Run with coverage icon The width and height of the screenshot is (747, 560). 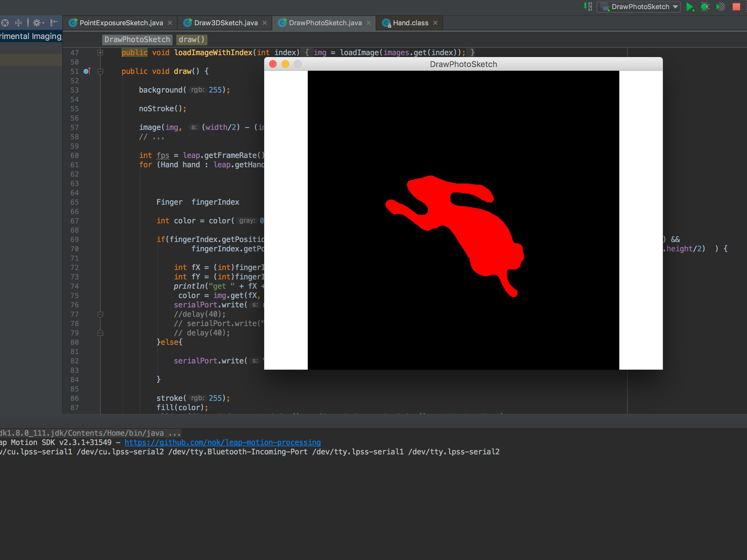point(721,7)
